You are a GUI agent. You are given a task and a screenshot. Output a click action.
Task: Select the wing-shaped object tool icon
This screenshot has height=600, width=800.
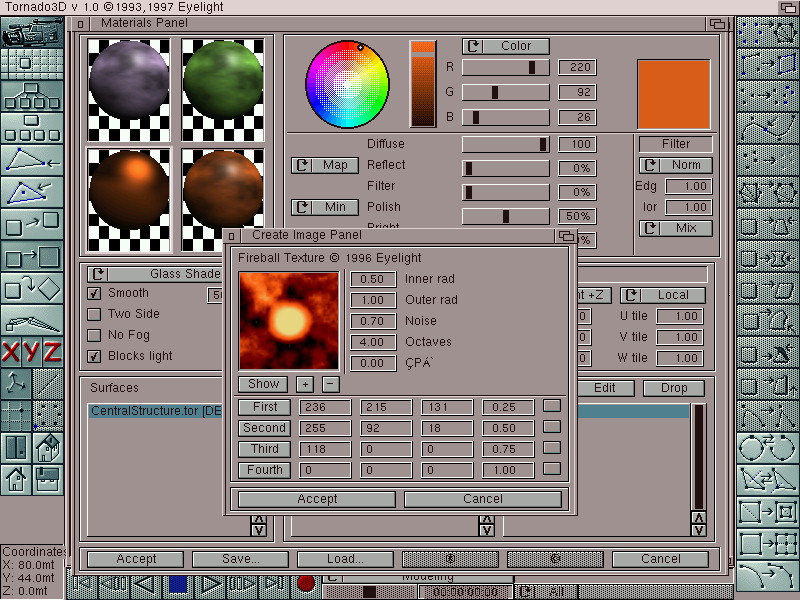(32, 321)
